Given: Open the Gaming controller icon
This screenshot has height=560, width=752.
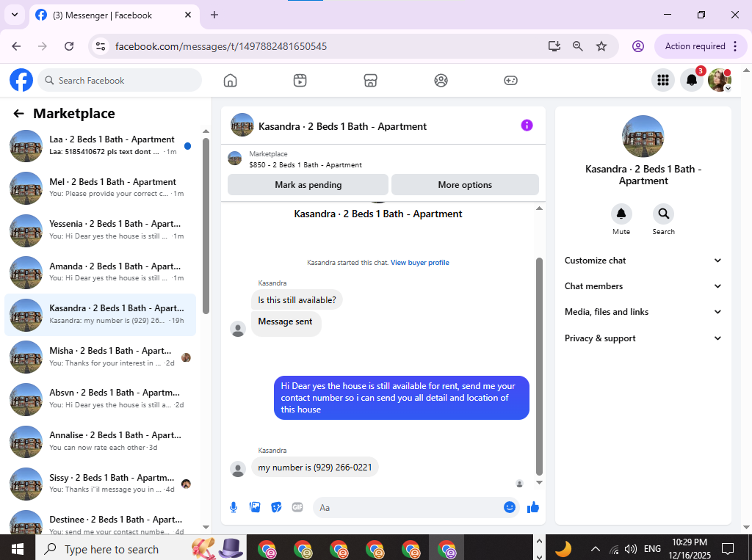Looking at the screenshot, I should (510, 80).
